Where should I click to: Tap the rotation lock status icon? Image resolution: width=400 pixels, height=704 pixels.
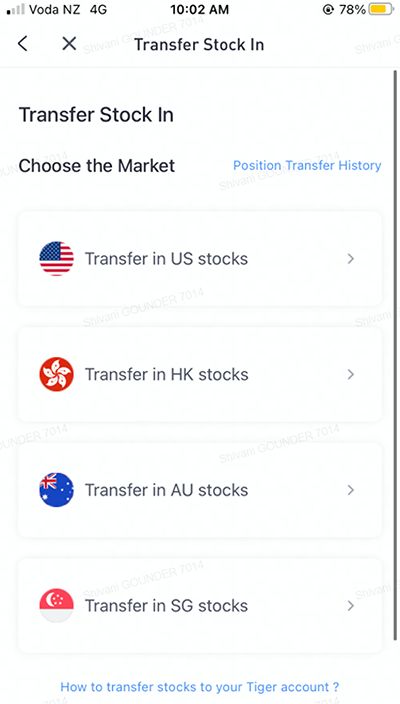click(x=328, y=9)
